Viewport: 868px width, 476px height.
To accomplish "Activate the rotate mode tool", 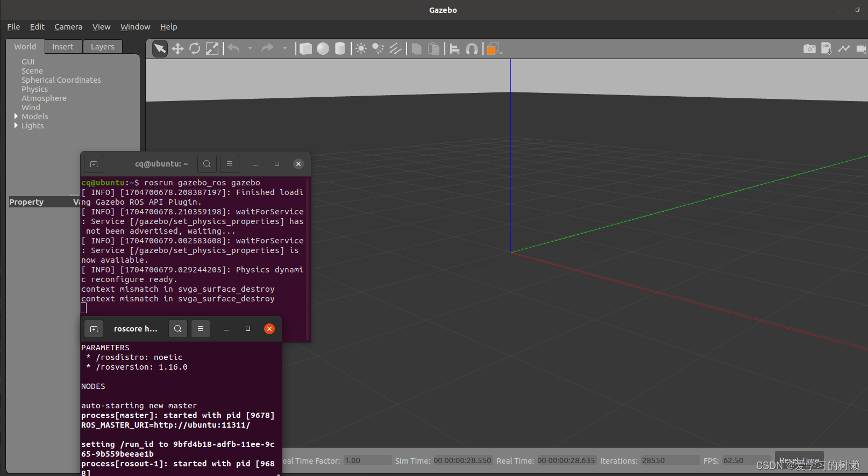I will pyautogui.click(x=195, y=49).
